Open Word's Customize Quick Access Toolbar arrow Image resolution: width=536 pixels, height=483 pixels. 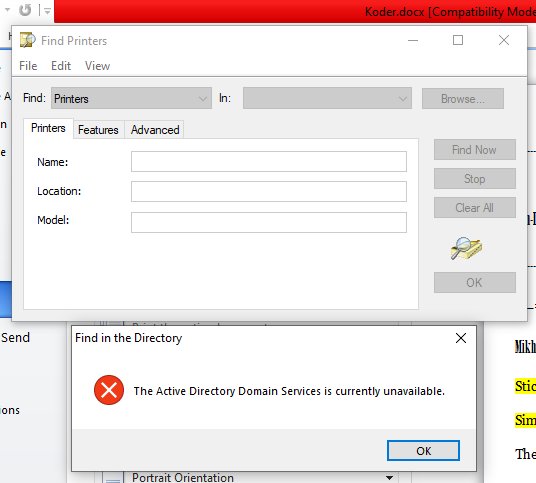[x=47, y=11]
